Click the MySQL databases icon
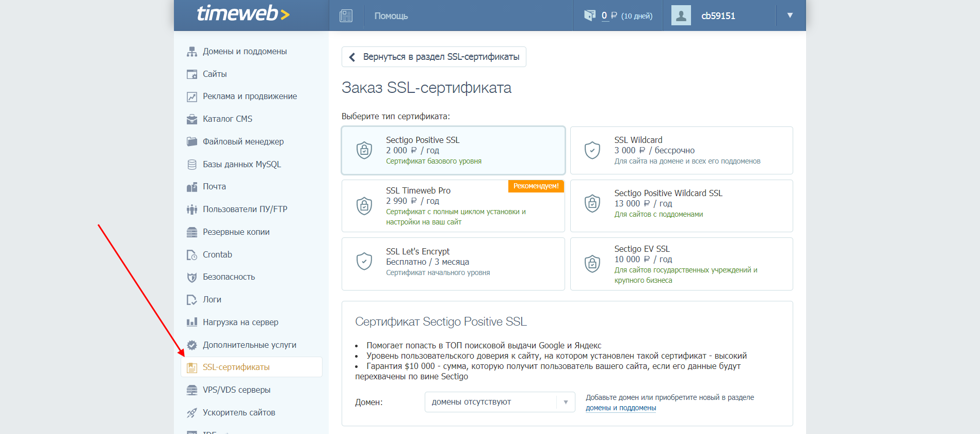The image size is (980, 434). click(x=192, y=165)
